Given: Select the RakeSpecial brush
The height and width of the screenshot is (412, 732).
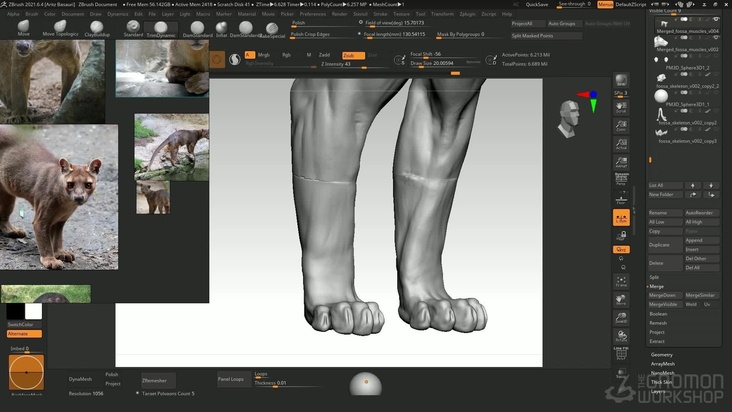Looking at the screenshot, I should [272, 30].
